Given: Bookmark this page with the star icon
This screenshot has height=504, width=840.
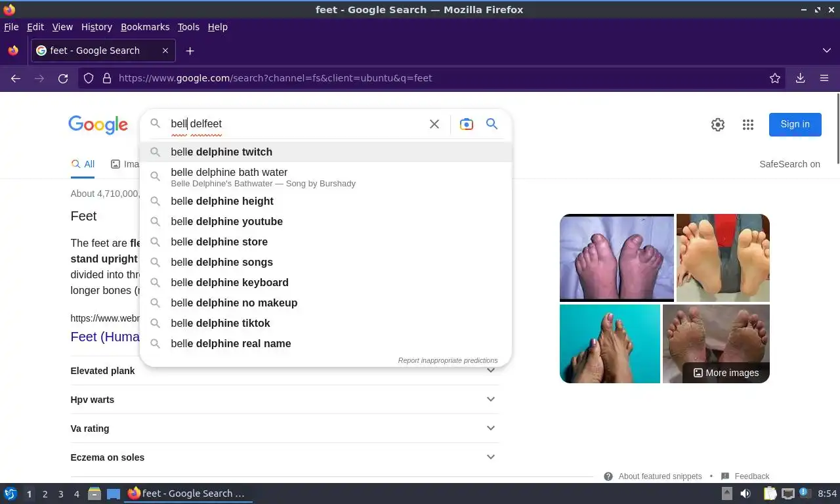Looking at the screenshot, I should (775, 78).
